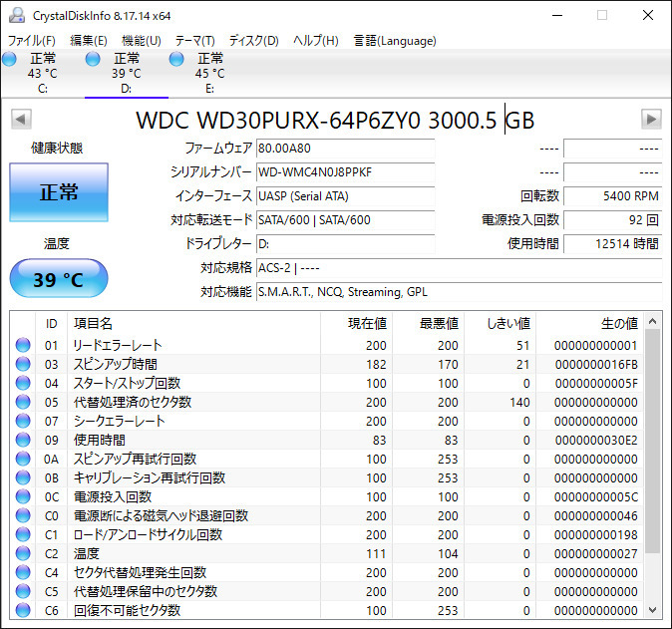Click the power on hours value 12514 時間
672x629 pixels.
click(x=613, y=244)
